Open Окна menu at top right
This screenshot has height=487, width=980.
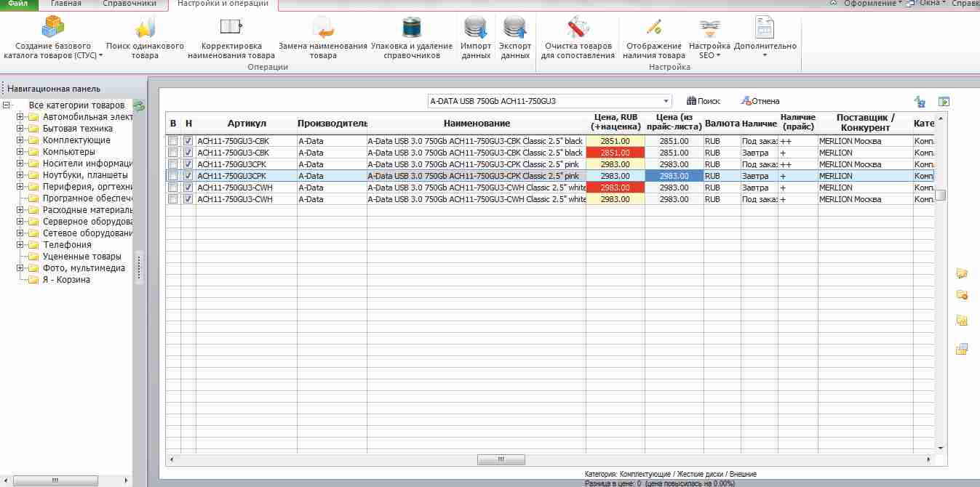928,4
